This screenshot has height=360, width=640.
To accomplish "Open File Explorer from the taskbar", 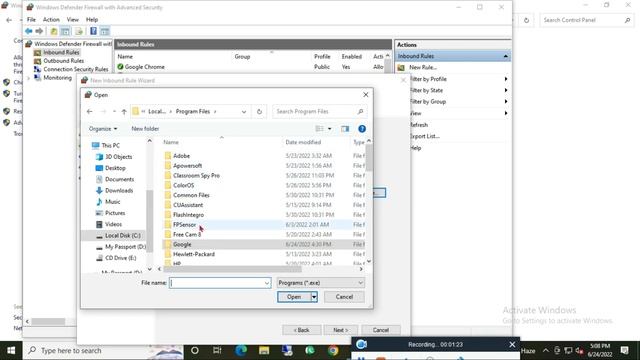I will point(264,351).
